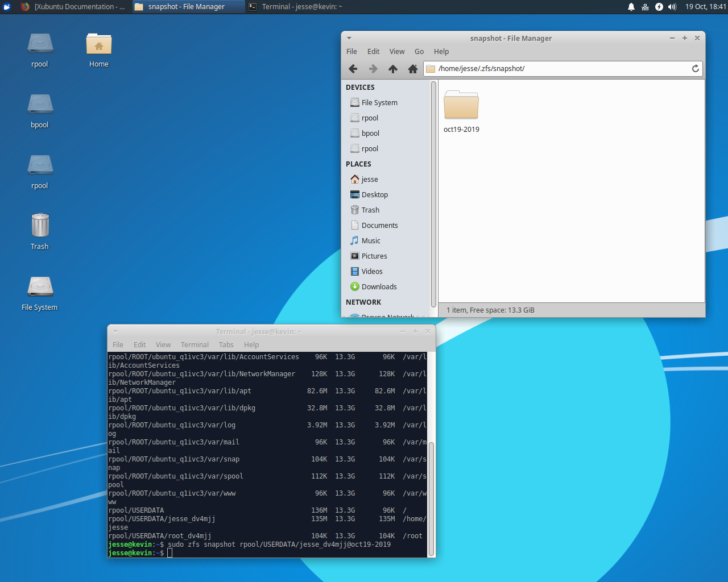Screen dimensions: 728x582
Task: Open Music in Places sidebar
Action: click(366, 241)
